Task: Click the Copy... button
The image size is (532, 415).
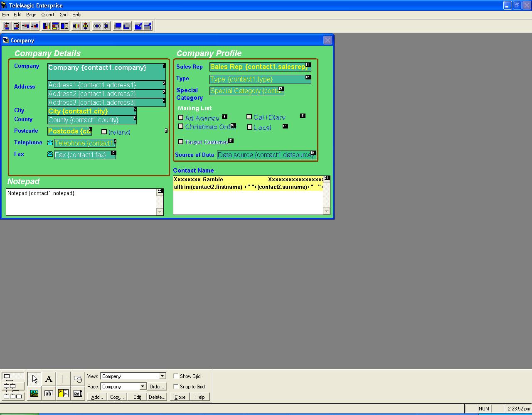Action: point(117,397)
